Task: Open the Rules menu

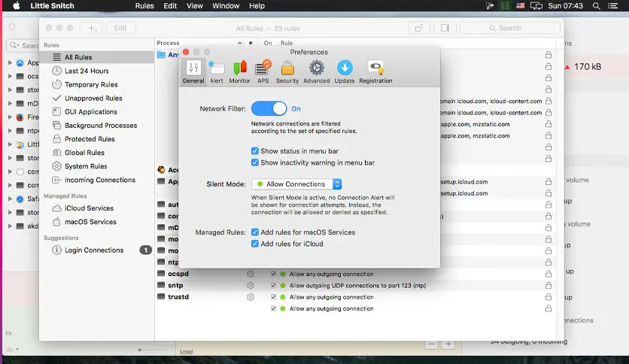Action: point(144,6)
